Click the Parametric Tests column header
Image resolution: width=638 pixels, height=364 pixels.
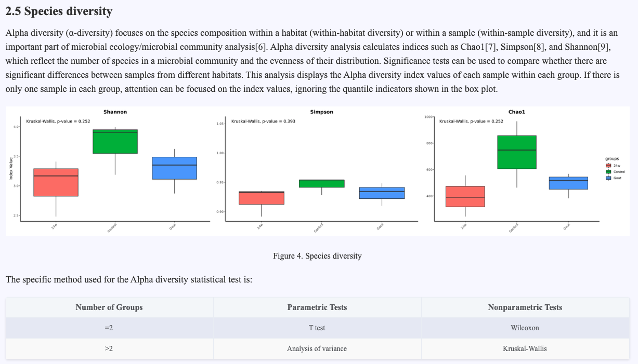coord(317,307)
